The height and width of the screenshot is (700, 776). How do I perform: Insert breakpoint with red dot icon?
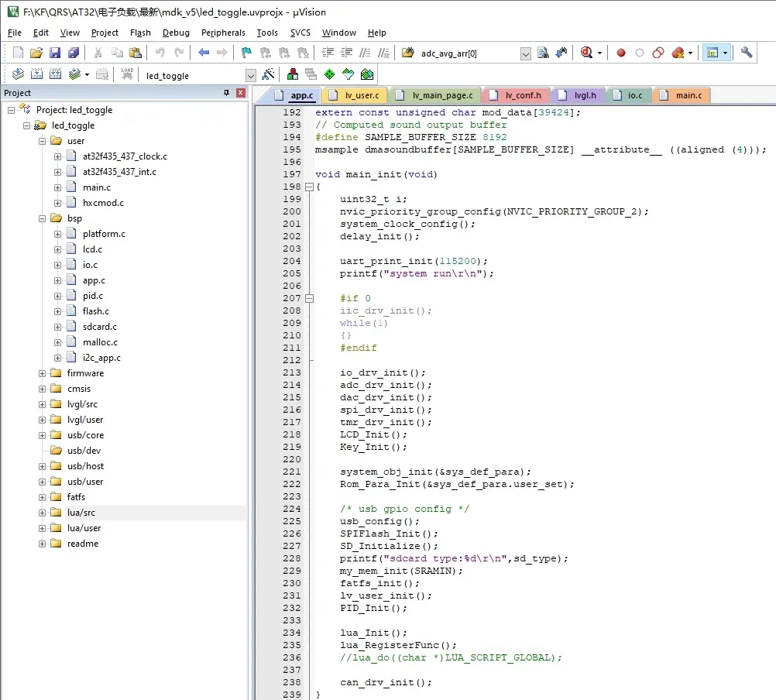pyautogui.click(x=620, y=53)
